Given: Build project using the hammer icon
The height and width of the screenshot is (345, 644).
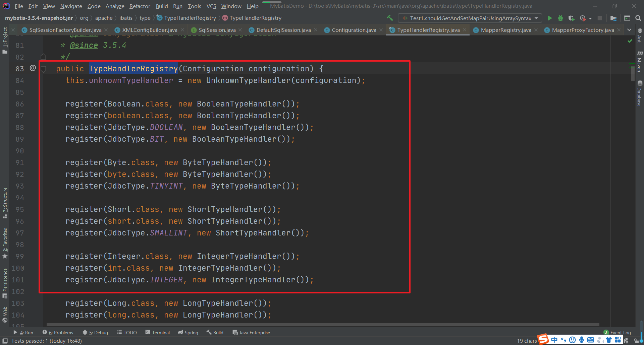Looking at the screenshot, I should [x=390, y=18].
